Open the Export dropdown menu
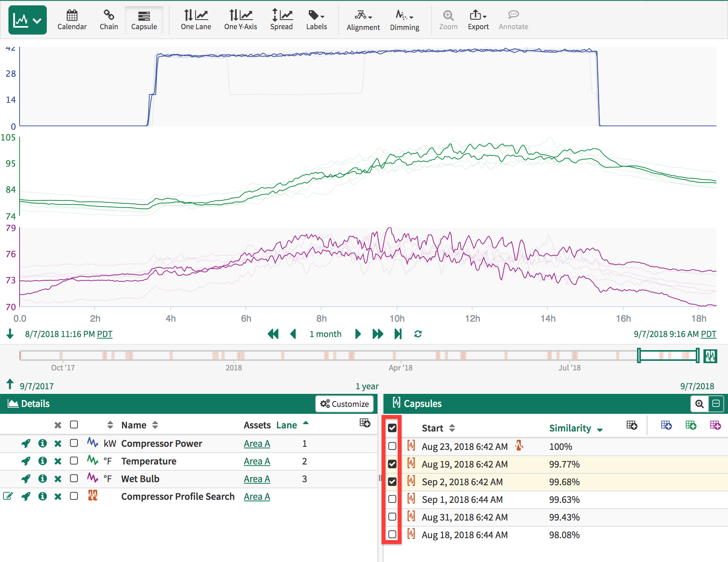The width and height of the screenshot is (728, 562). pyautogui.click(x=478, y=20)
